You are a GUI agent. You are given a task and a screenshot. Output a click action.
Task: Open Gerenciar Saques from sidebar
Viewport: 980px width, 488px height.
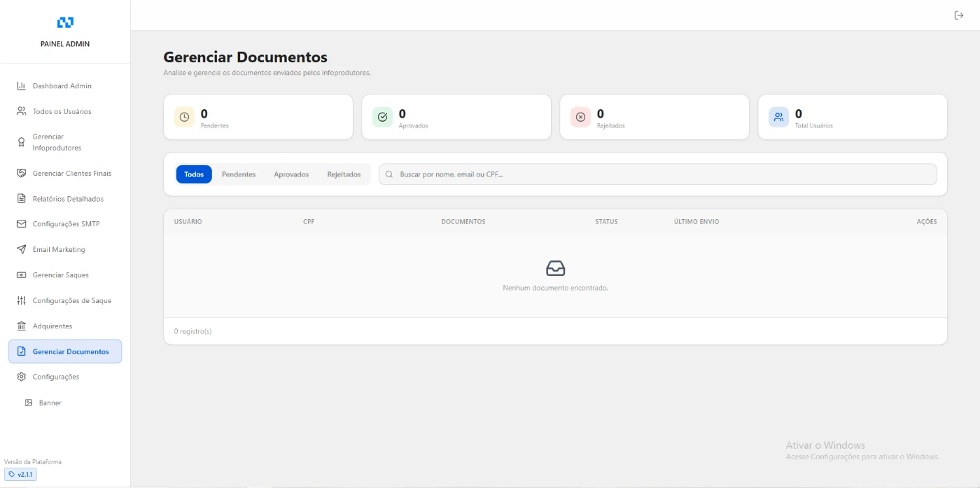tap(60, 275)
